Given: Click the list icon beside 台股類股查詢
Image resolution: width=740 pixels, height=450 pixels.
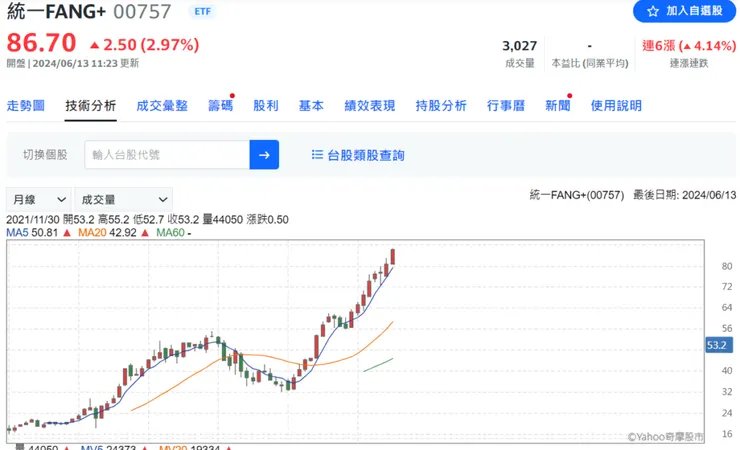Looking at the screenshot, I should (317, 155).
